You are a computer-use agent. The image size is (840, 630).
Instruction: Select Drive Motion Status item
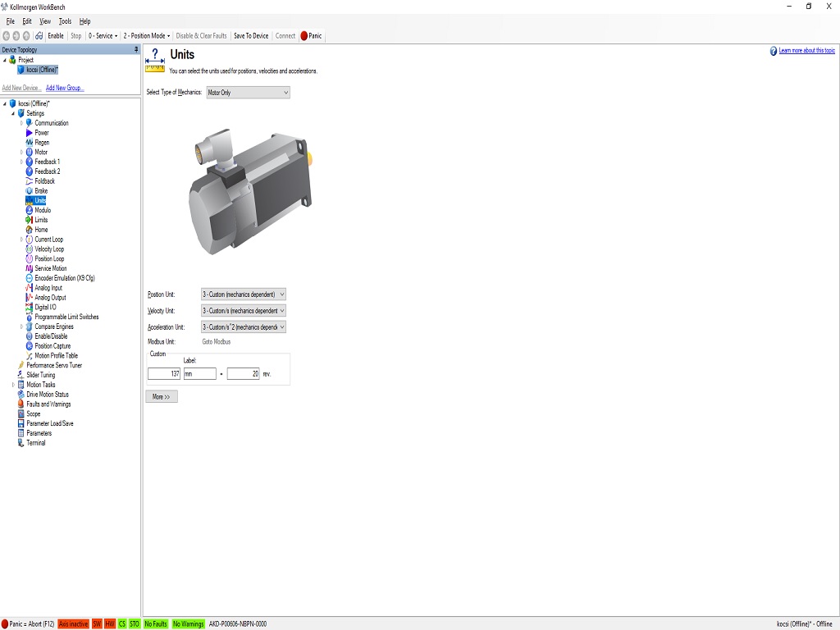click(48, 395)
